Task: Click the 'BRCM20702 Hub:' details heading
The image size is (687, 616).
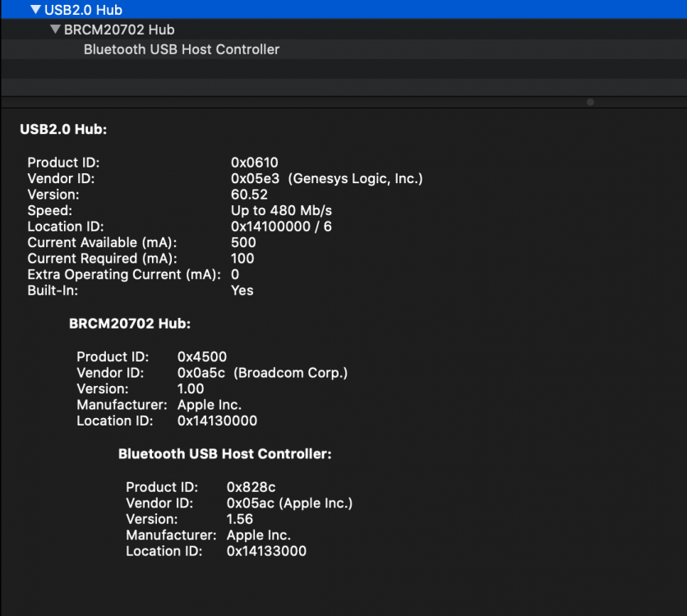Action: (130, 324)
